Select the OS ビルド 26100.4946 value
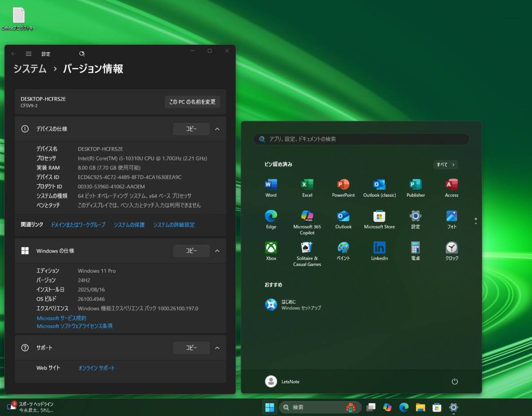The height and width of the screenshot is (416, 532). 91,299
